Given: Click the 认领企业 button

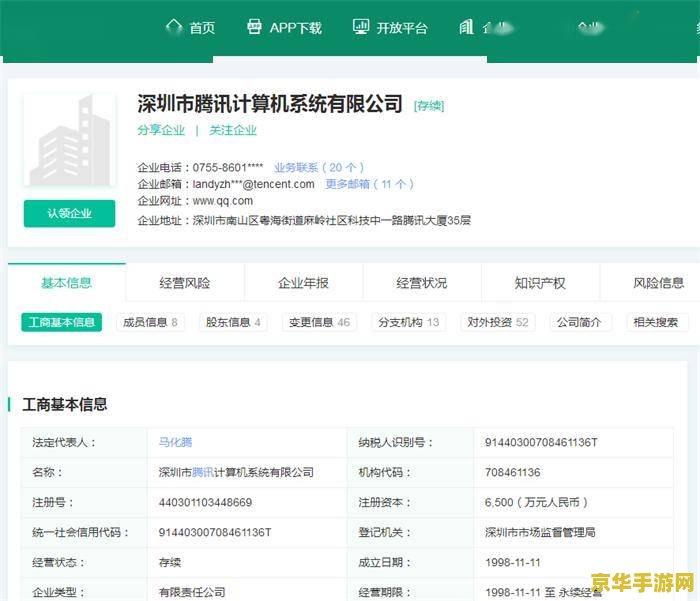Looking at the screenshot, I should coord(70,213).
